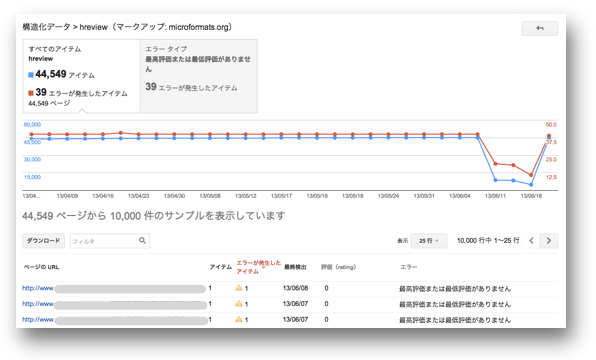Open the 25 行 rows dropdown
The image size is (596, 360).
(428, 241)
